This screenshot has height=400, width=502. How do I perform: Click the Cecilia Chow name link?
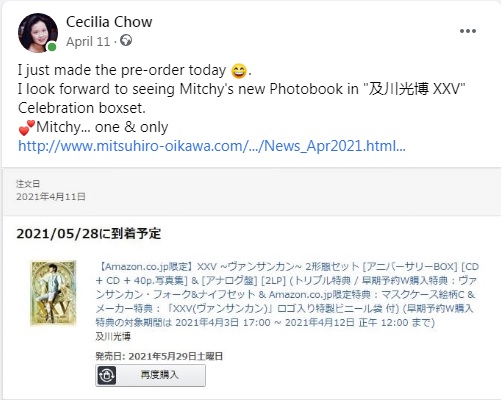tap(109, 22)
